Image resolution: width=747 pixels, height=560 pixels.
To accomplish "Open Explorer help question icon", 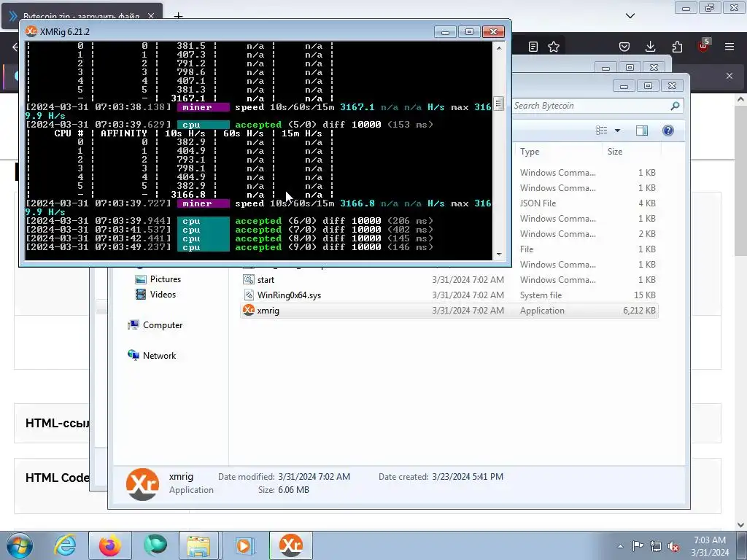I will 668,131.
